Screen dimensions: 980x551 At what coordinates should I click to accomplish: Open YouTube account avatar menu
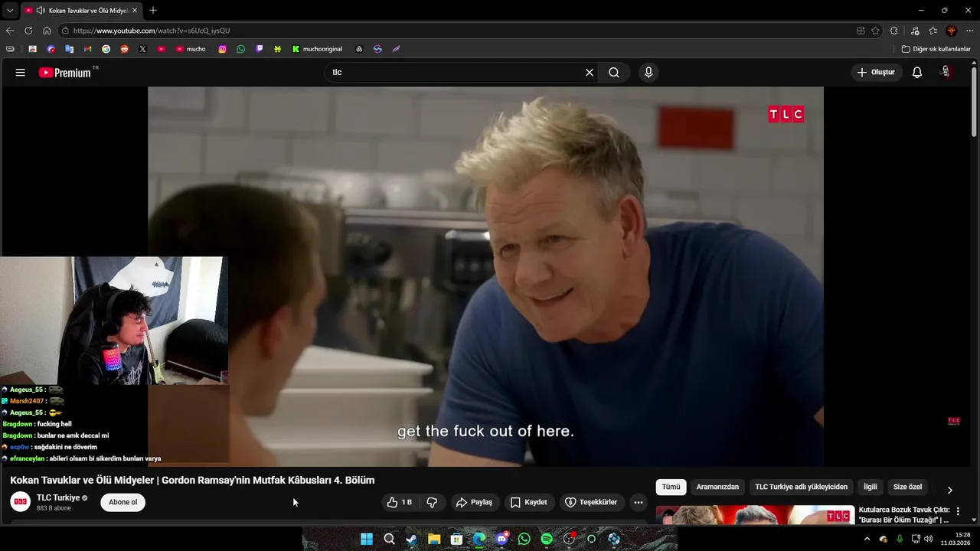click(x=946, y=72)
